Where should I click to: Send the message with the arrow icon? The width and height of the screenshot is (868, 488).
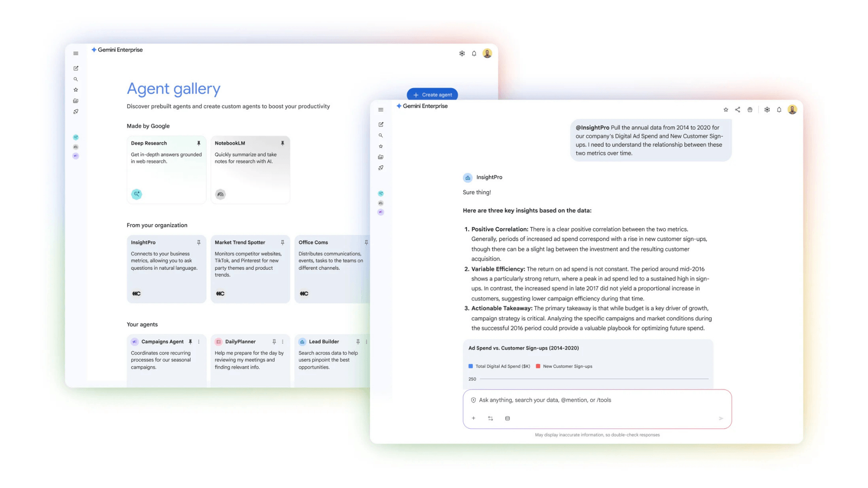(721, 418)
